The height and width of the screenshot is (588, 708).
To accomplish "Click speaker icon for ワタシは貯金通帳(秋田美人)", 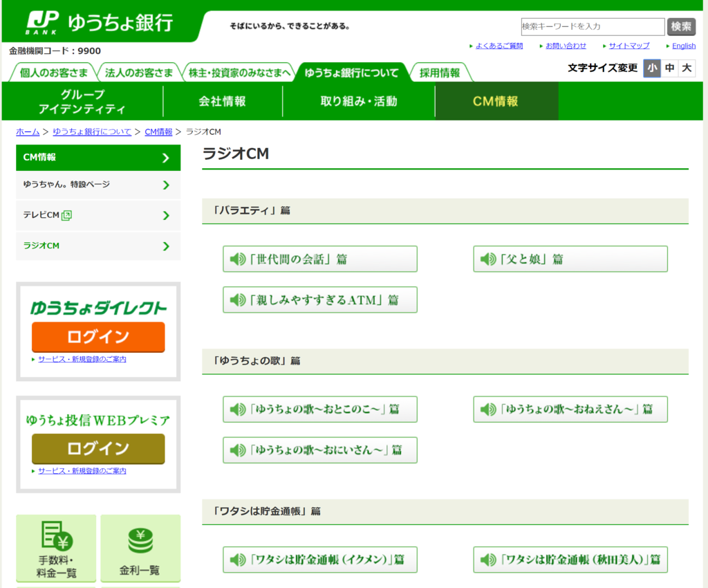I will pyautogui.click(x=488, y=560).
